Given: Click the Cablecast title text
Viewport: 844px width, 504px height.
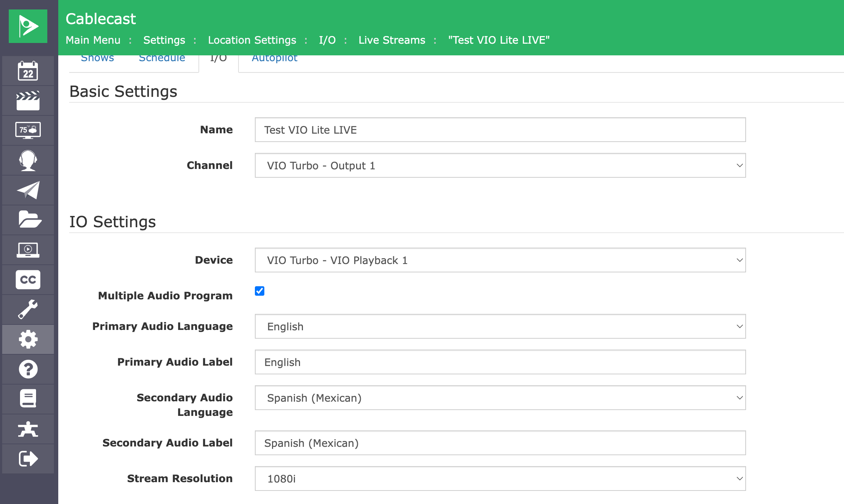Looking at the screenshot, I should click(x=100, y=19).
